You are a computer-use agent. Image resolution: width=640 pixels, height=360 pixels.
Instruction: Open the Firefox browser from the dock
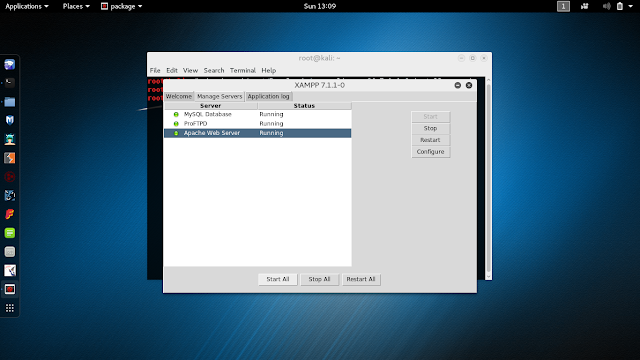tap(9, 64)
